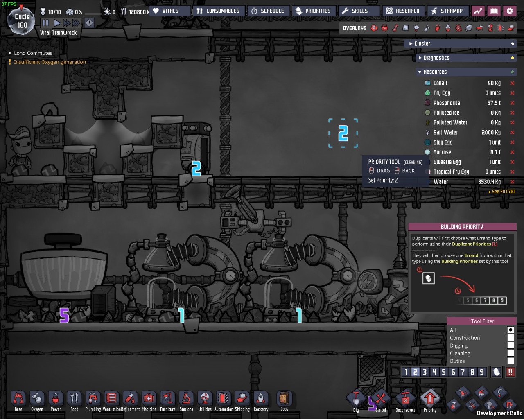This screenshot has width=524, height=420.
Task: Set priority level to 7
Action: [463, 372]
